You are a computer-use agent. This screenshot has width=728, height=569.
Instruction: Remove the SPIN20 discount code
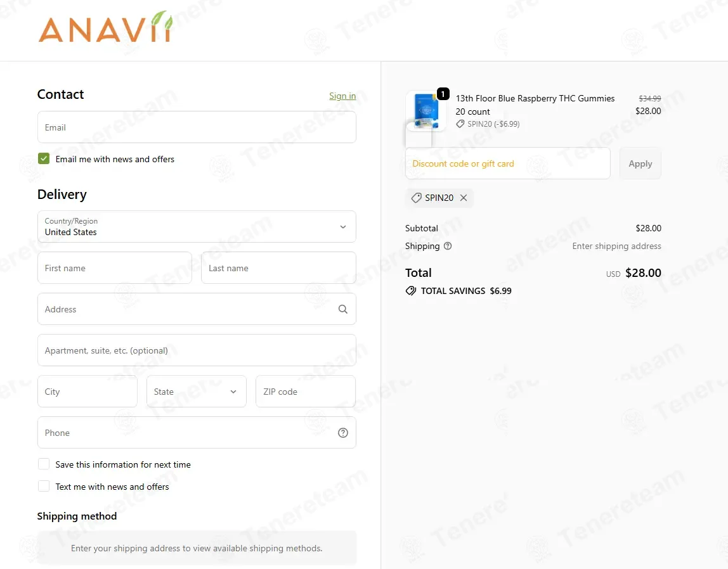pyautogui.click(x=464, y=198)
